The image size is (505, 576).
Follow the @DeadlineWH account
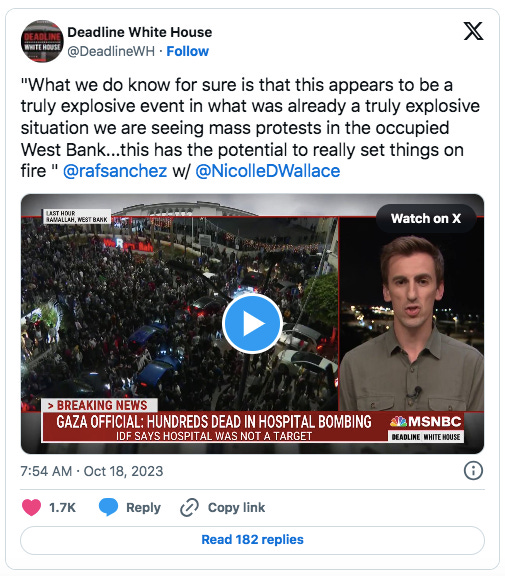[187, 51]
